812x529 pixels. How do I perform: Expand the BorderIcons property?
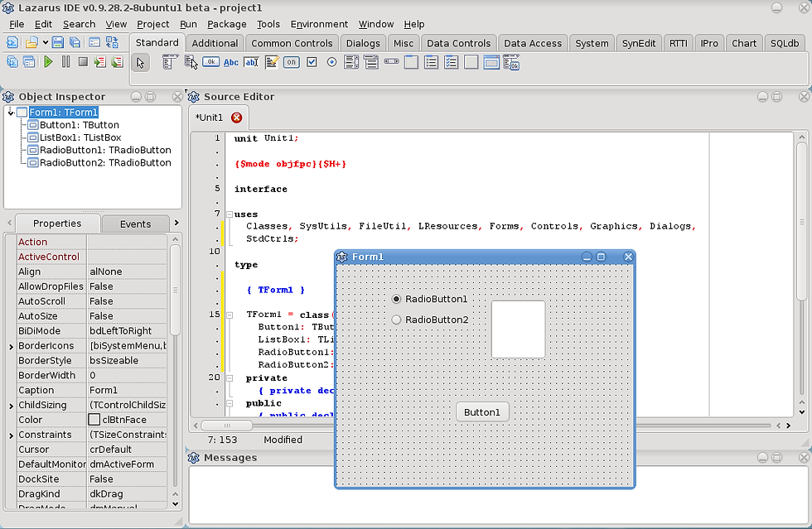pos(11,346)
